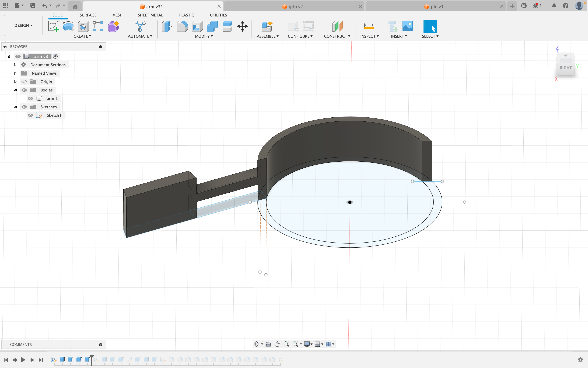Click the Undo arrow
Image resolution: width=588 pixels, height=368 pixels.
[44, 6]
